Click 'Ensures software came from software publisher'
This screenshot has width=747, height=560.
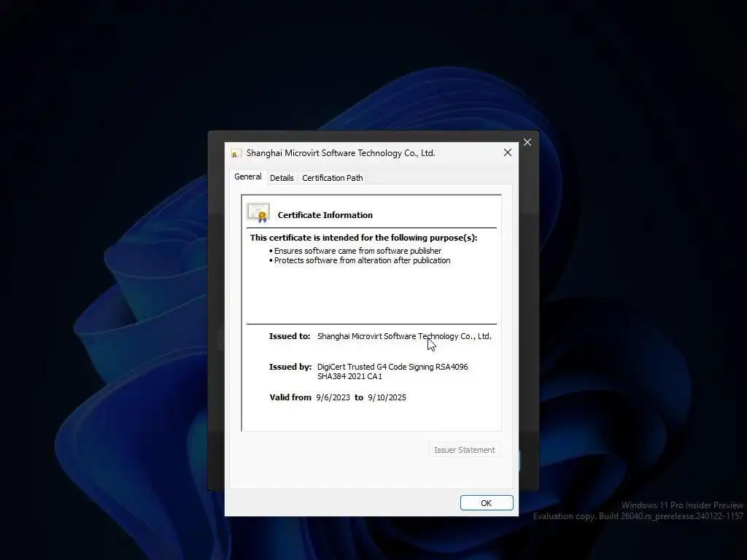pyautogui.click(x=357, y=251)
